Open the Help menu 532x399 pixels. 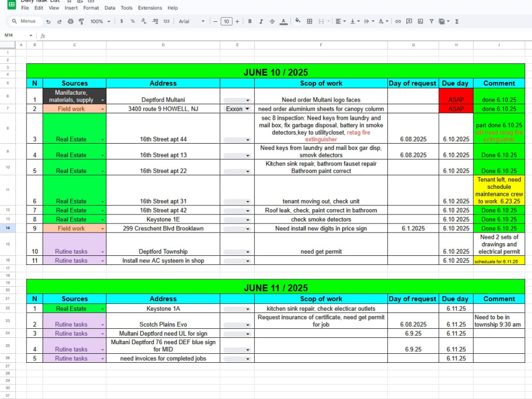pyautogui.click(x=172, y=8)
